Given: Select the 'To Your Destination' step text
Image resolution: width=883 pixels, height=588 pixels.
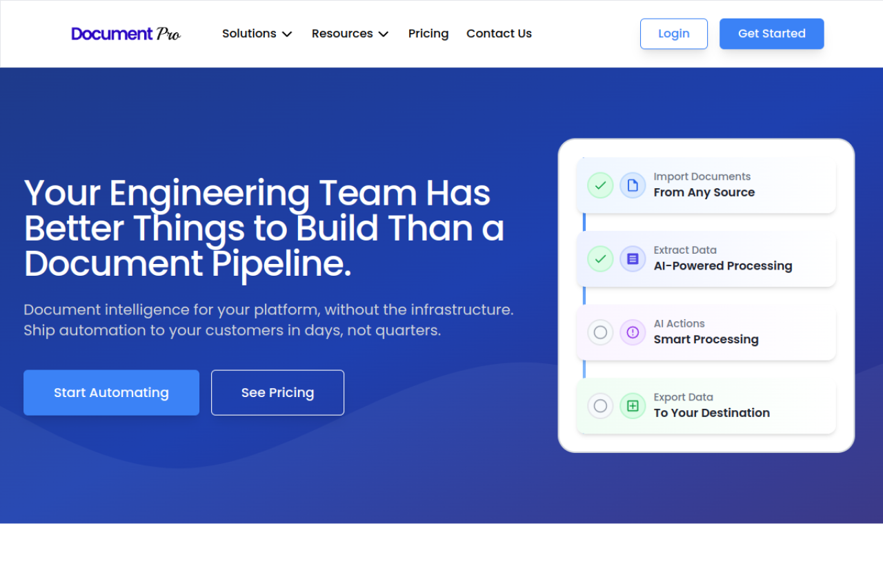Looking at the screenshot, I should [x=712, y=413].
